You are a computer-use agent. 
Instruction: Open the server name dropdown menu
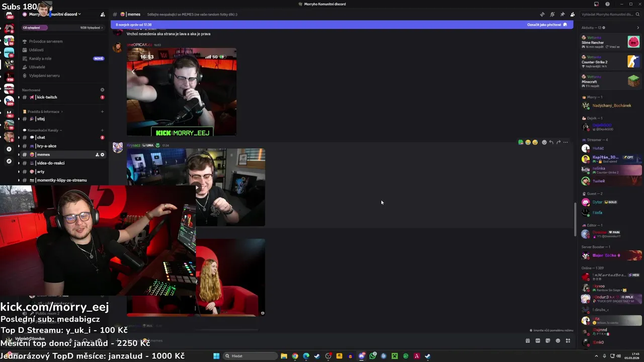pyautogui.click(x=55, y=14)
